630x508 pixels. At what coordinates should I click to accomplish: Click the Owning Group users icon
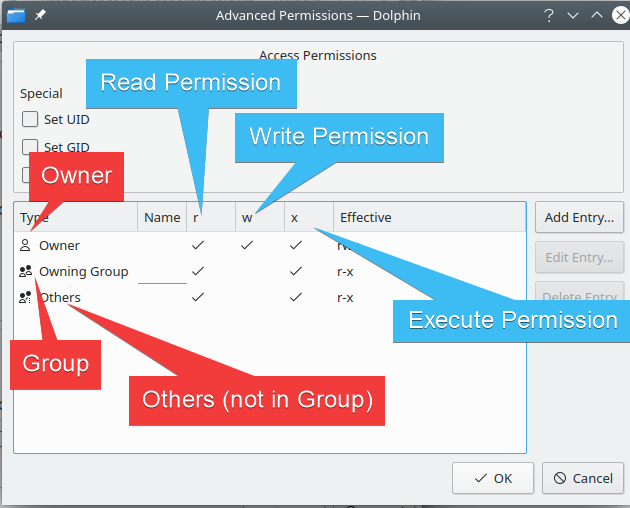click(x=25, y=271)
